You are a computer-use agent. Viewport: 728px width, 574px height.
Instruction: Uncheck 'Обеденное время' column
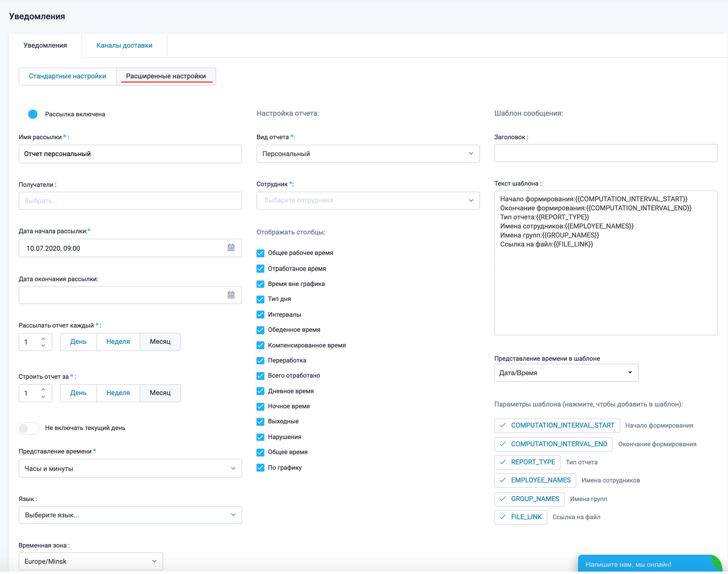(260, 330)
